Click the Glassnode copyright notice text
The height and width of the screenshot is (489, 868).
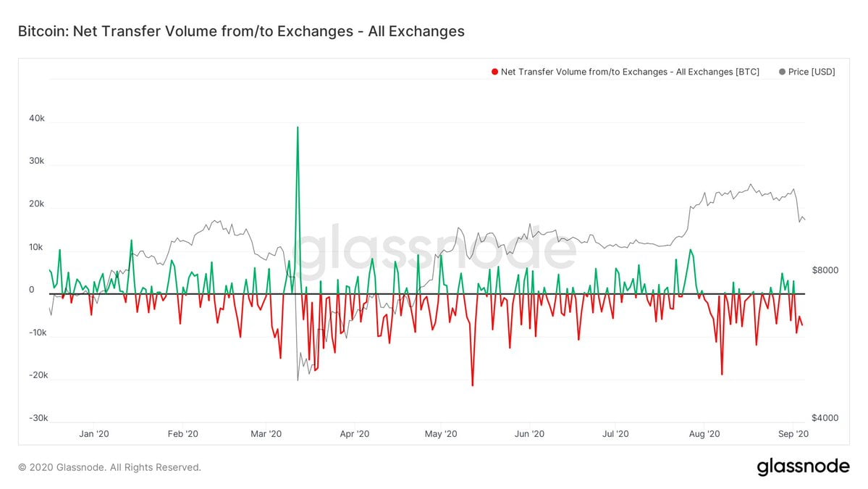pos(109,467)
